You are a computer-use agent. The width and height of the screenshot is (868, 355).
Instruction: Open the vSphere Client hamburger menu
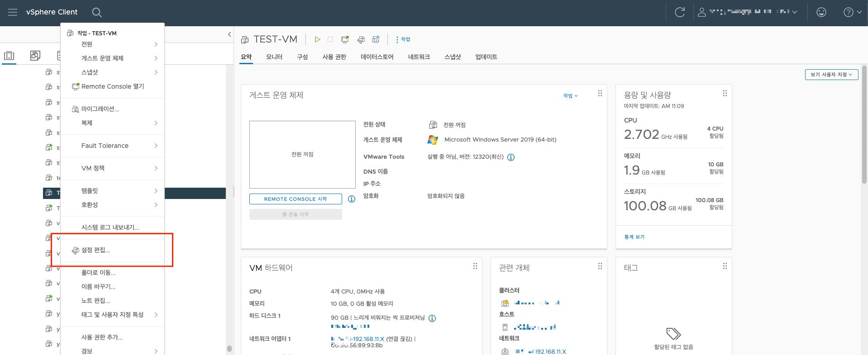tap(13, 12)
